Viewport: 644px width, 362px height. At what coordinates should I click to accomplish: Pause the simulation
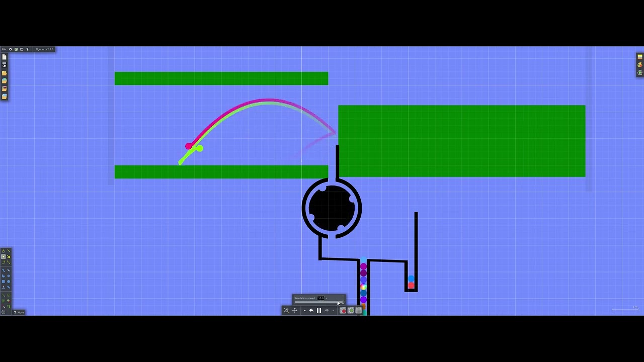point(319,310)
